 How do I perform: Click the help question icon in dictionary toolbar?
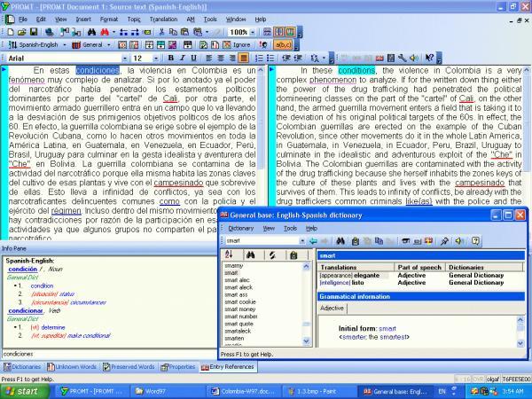[x=475, y=241]
